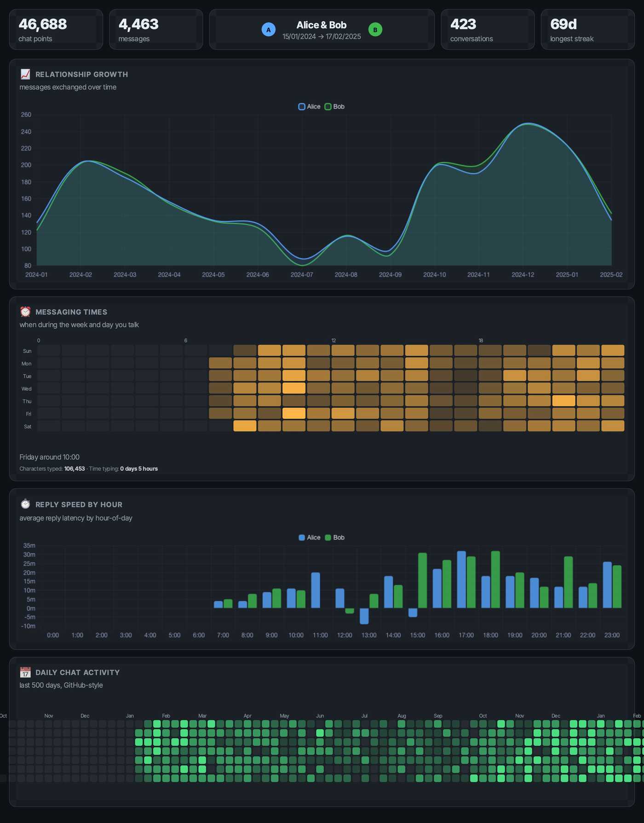Click the alarm clock icon beside Messaging Times

[x=25, y=312]
